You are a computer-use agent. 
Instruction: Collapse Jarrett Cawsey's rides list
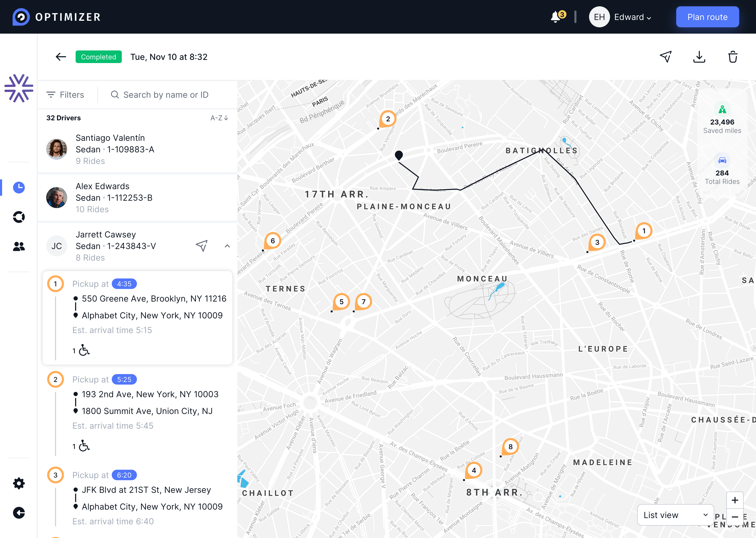point(227,246)
